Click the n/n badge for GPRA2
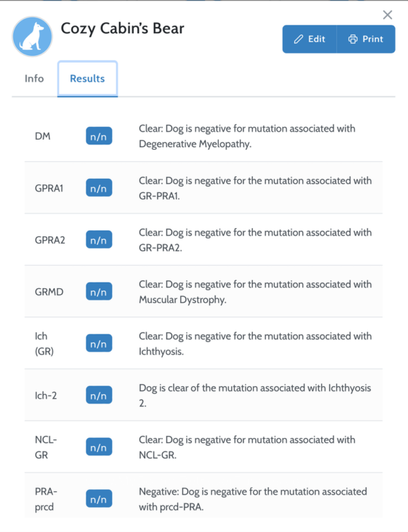 [99, 240]
